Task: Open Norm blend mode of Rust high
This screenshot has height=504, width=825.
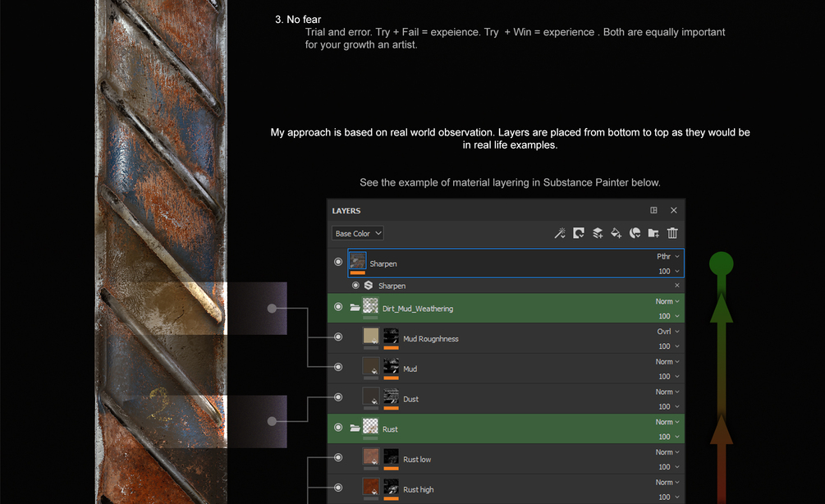Action: point(667,482)
